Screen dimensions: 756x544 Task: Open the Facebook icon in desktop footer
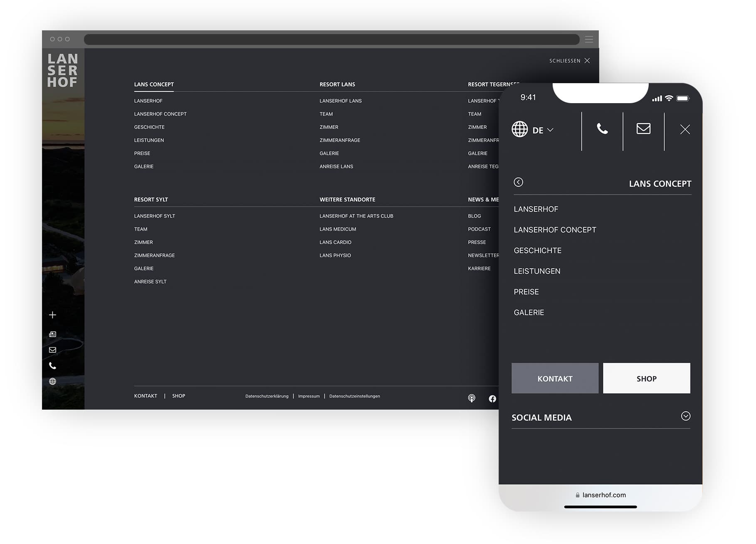492,399
